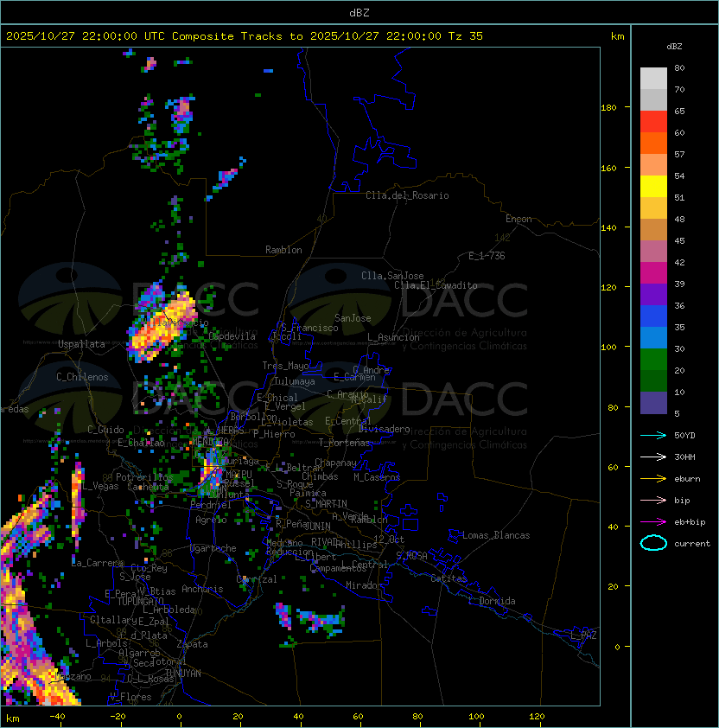
Task: Click the 'Anchoris' place label
Action: [x=202, y=589]
